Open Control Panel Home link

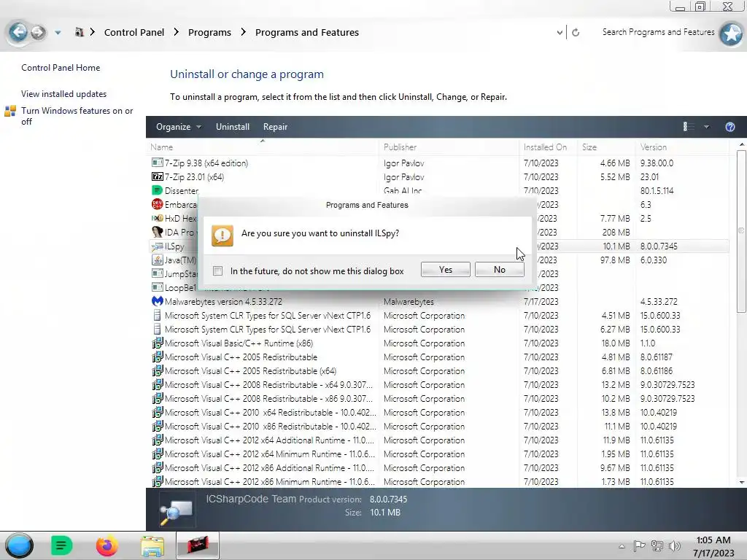coord(61,68)
